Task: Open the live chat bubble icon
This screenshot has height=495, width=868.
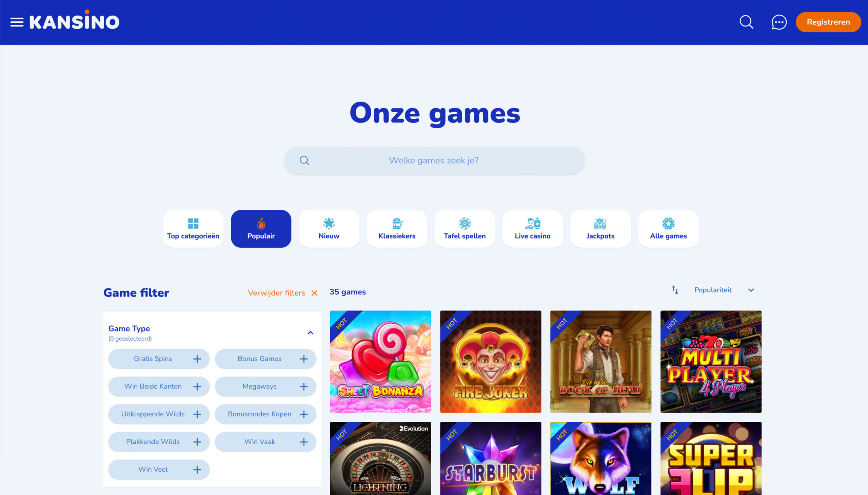Action: pos(778,22)
